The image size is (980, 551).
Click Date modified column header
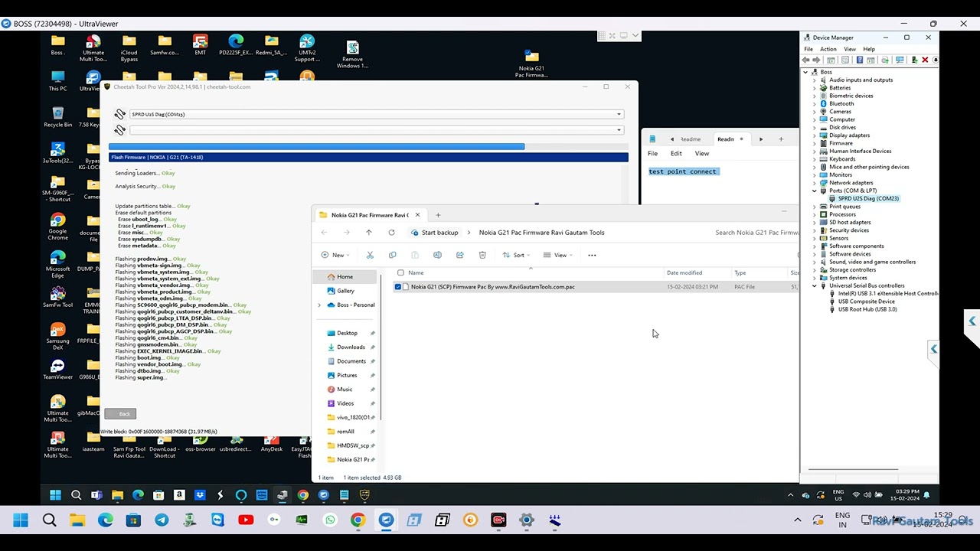click(684, 272)
